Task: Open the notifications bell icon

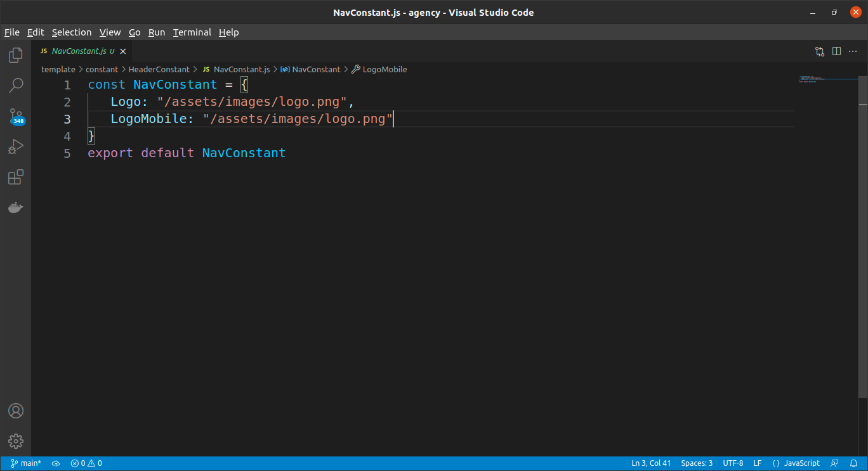Action: pos(853,463)
